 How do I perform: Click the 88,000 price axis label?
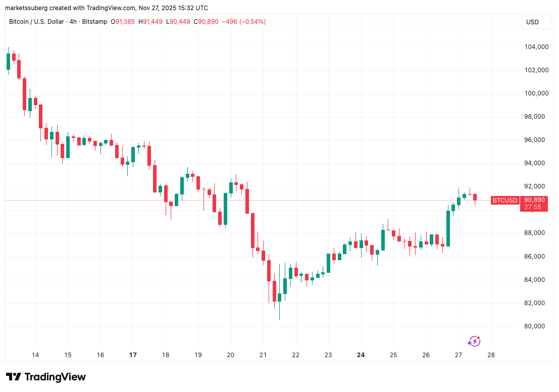(535, 232)
